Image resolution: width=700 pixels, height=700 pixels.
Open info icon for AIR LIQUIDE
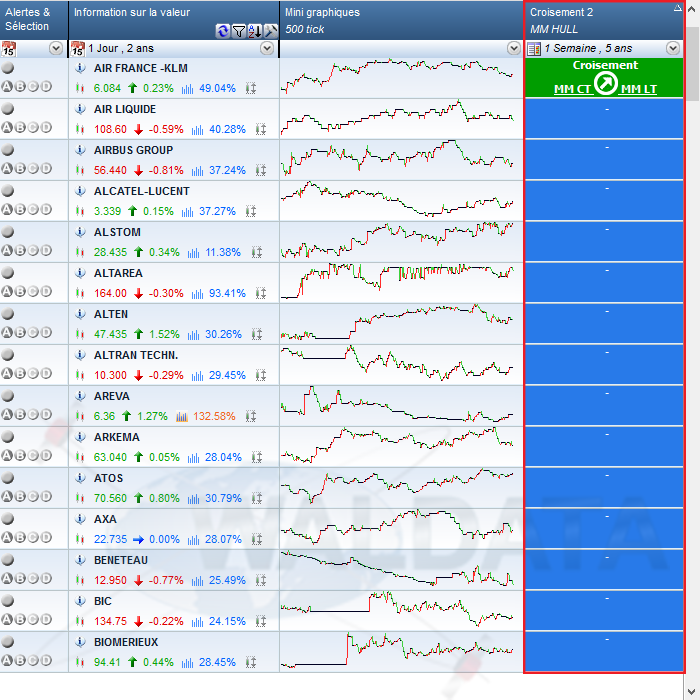pos(80,109)
